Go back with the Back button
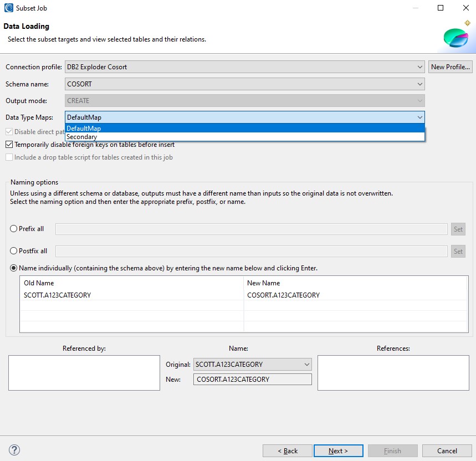 [x=288, y=451]
